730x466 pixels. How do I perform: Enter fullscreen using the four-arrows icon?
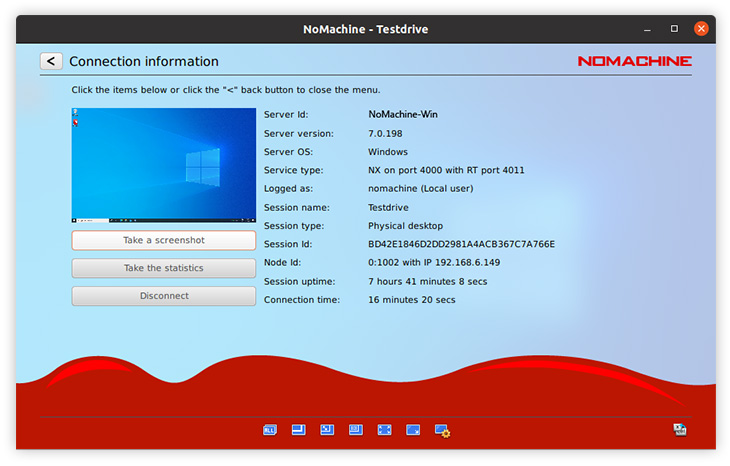384,430
